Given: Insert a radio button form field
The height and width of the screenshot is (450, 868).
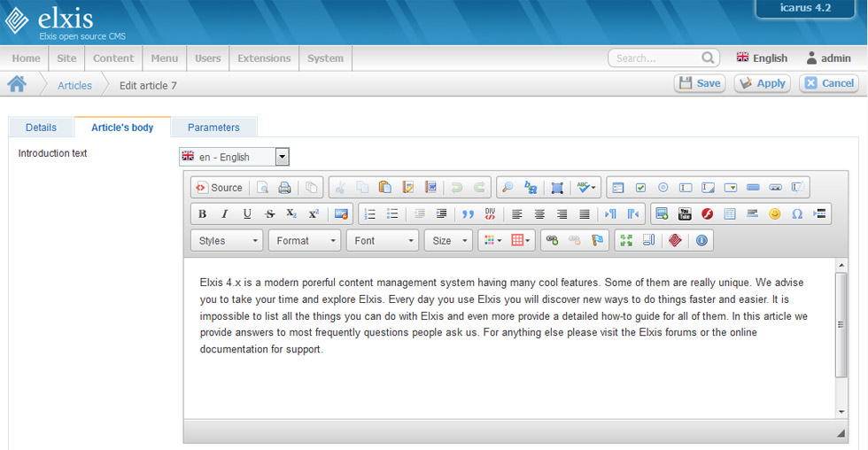Looking at the screenshot, I should coord(663,188).
